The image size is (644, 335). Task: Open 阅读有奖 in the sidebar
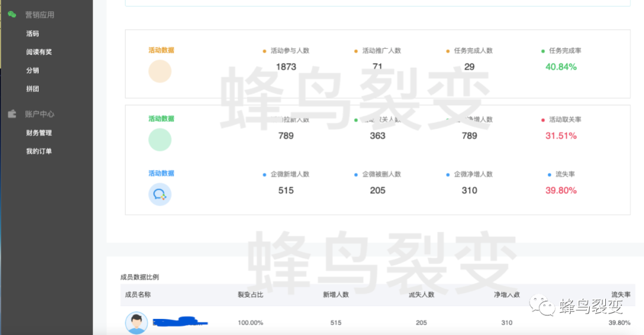39,52
